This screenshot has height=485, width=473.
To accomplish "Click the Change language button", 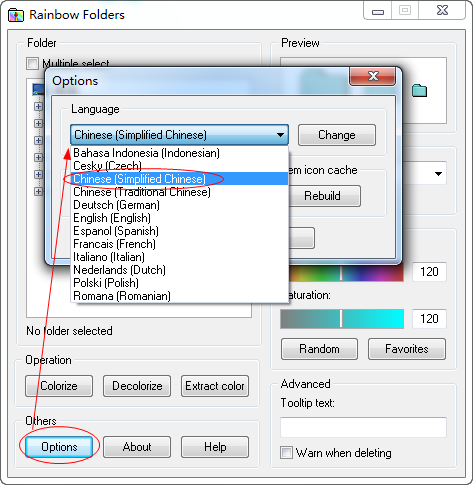I will click(337, 135).
